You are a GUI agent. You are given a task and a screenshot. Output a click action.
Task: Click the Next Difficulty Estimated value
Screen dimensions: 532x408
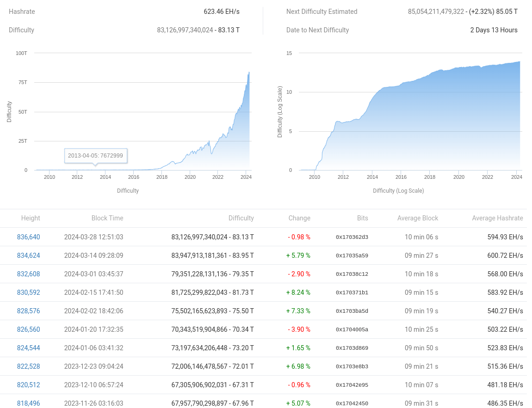point(463,12)
